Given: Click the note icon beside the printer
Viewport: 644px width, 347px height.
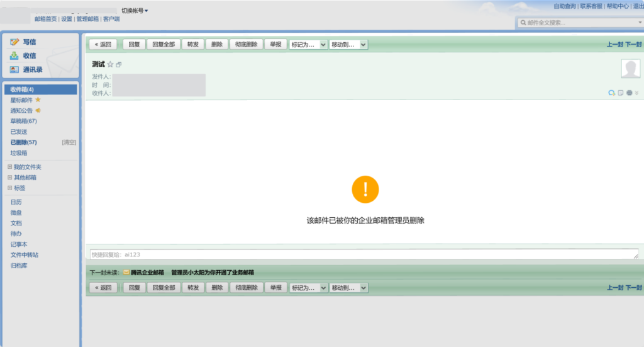Looking at the screenshot, I should point(621,93).
